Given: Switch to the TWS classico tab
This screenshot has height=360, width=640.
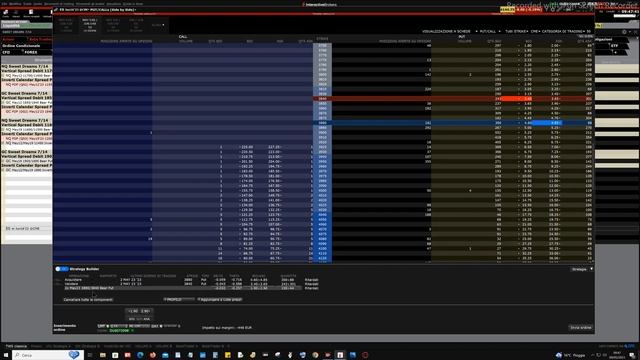Looking at the screenshot, I should pos(16,346).
